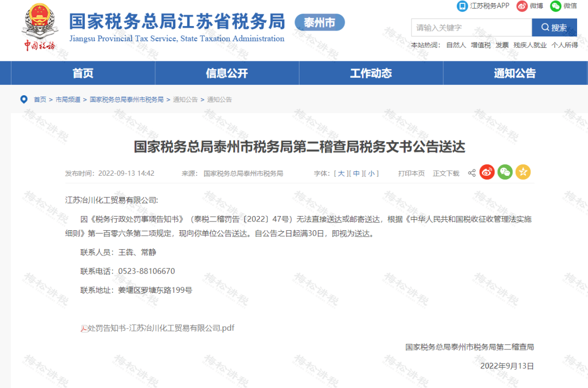
Task: Click 打印本页 to print page
Action: point(412,174)
